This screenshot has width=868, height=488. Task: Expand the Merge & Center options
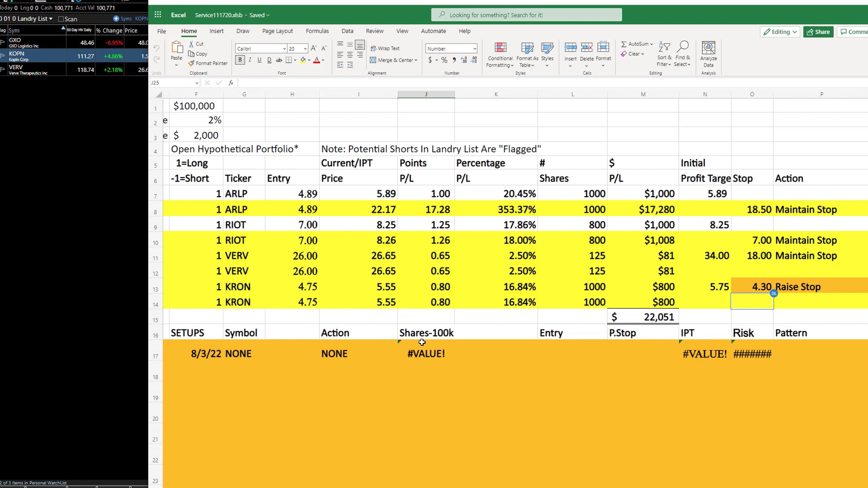pyautogui.click(x=416, y=60)
